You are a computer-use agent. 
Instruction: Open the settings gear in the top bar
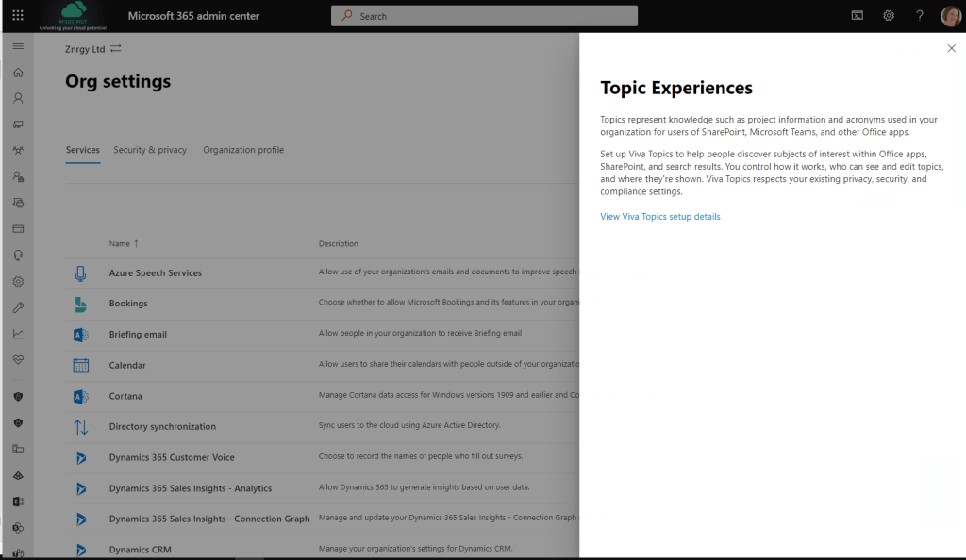click(888, 15)
